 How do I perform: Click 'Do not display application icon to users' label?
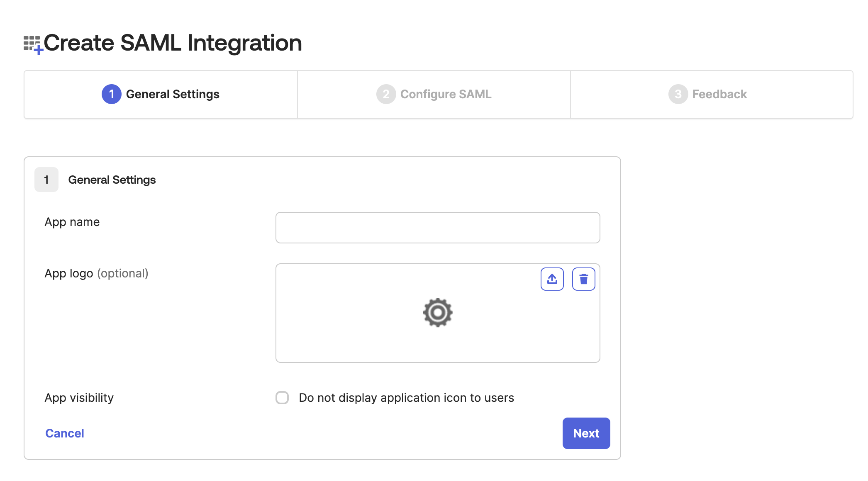406,398
